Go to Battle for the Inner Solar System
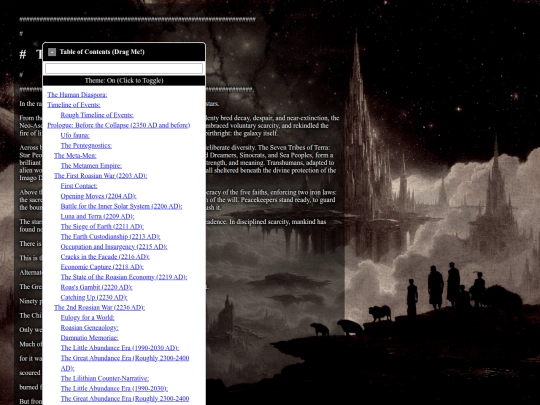Screen dimensions: 540x405 click(121, 206)
